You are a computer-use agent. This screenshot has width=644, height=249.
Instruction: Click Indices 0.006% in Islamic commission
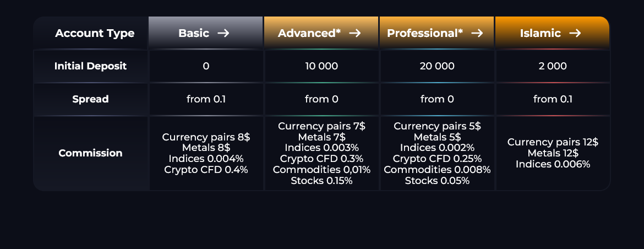(x=553, y=164)
